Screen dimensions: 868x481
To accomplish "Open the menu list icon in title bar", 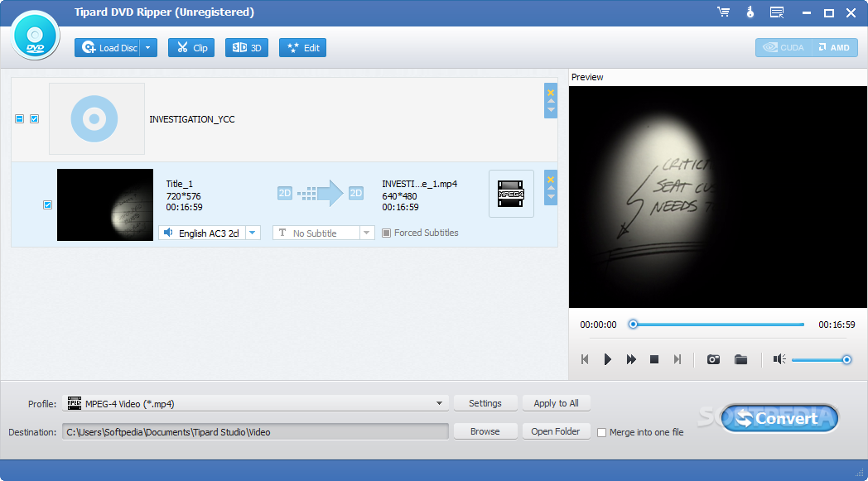I will [x=777, y=12].
